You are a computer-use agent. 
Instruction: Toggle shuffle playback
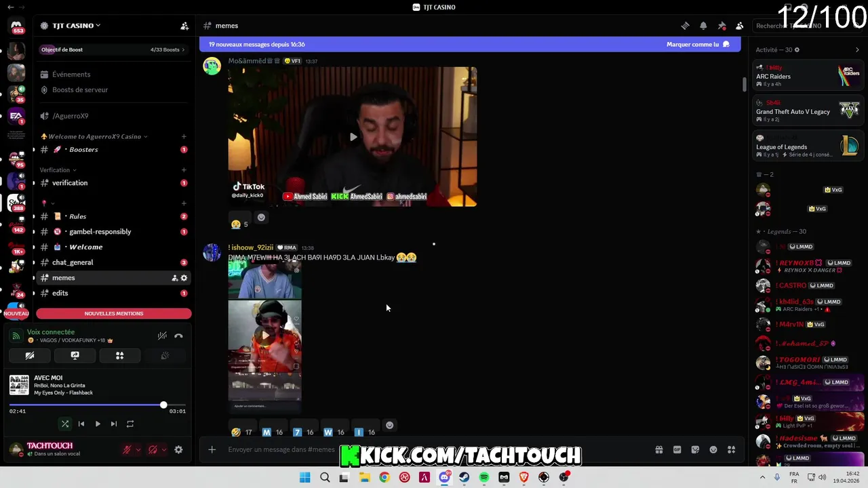coord(65,424)
